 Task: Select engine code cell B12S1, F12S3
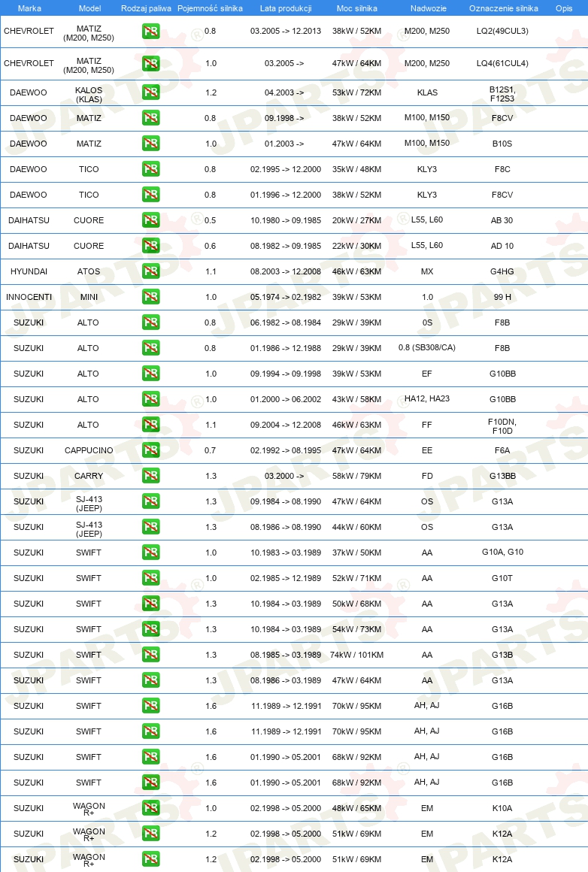coord(502,94)
